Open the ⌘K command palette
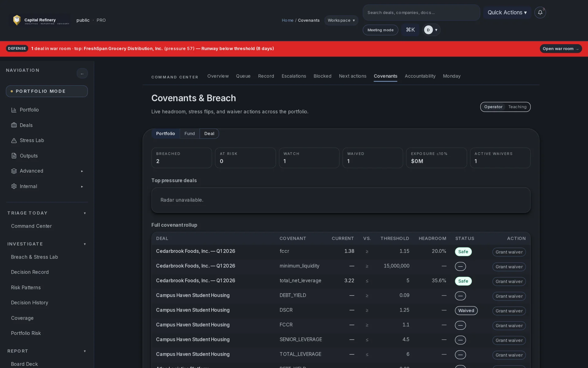This screenshot has height=368, width=588. [410, 30]
